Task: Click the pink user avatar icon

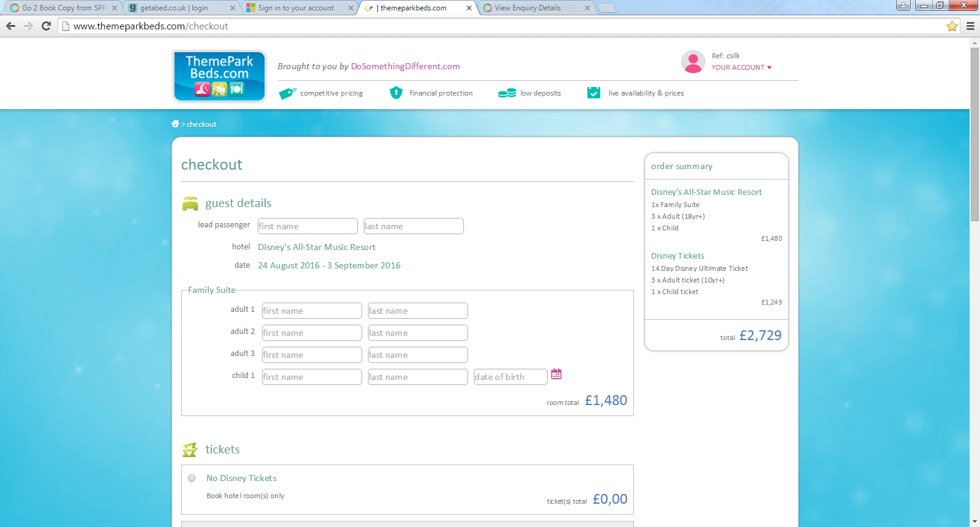Action: coord(693,62)
